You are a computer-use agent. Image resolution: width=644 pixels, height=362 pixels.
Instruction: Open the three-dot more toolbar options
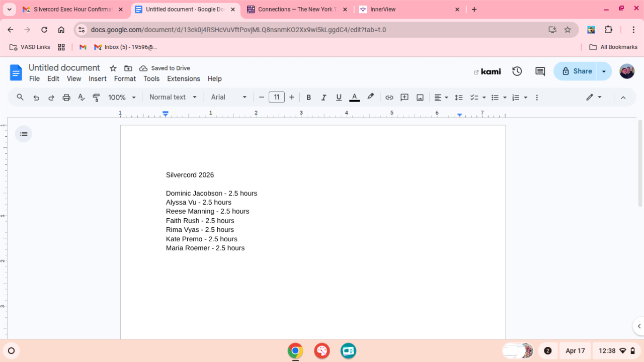pos(537,98)
